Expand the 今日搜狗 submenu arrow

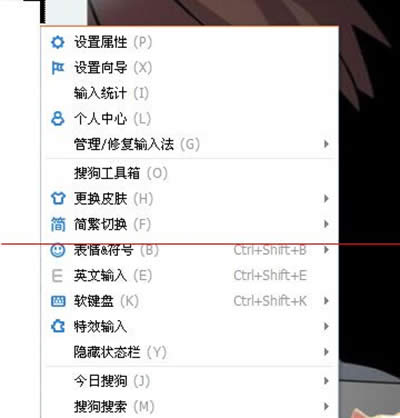click(326, 381)
